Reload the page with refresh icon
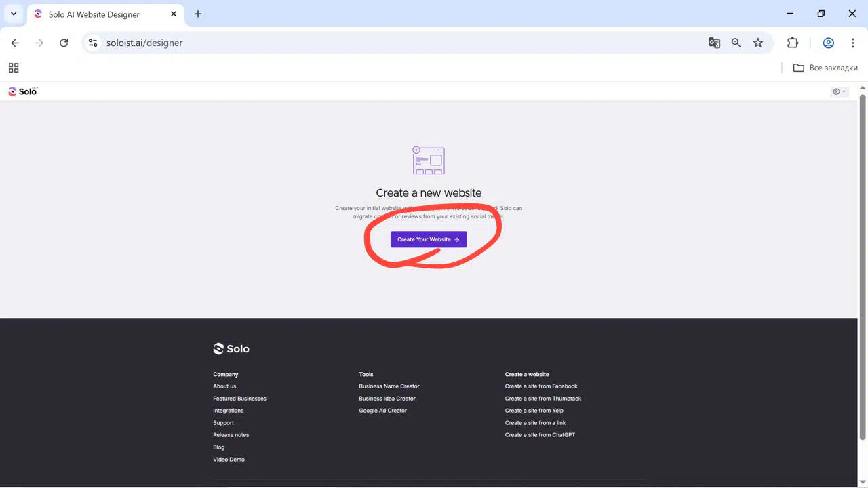This screenshot has width=868, height=488. 64,43
